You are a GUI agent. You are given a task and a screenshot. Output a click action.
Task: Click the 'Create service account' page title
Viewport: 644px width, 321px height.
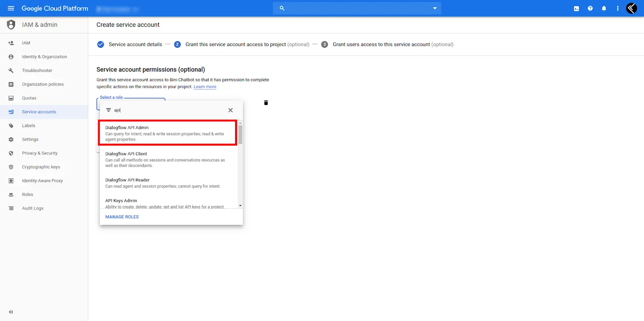coord(128,25)
